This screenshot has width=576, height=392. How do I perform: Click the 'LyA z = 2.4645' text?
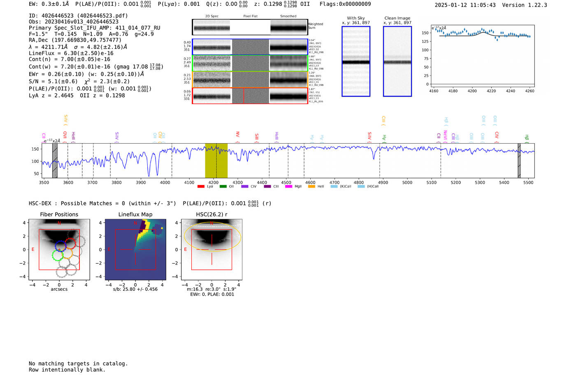[x=51, y=95]
